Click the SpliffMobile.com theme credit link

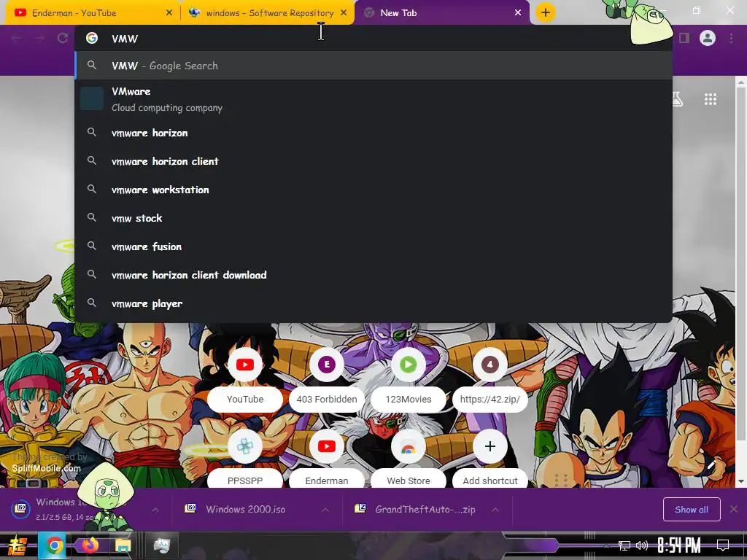tap(46, 469)
